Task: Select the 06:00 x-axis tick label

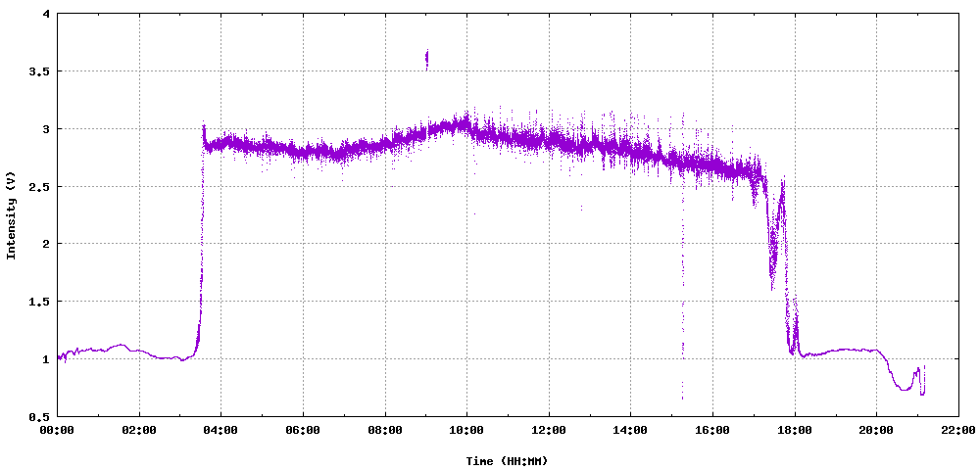Action: (x=303, y=430)
